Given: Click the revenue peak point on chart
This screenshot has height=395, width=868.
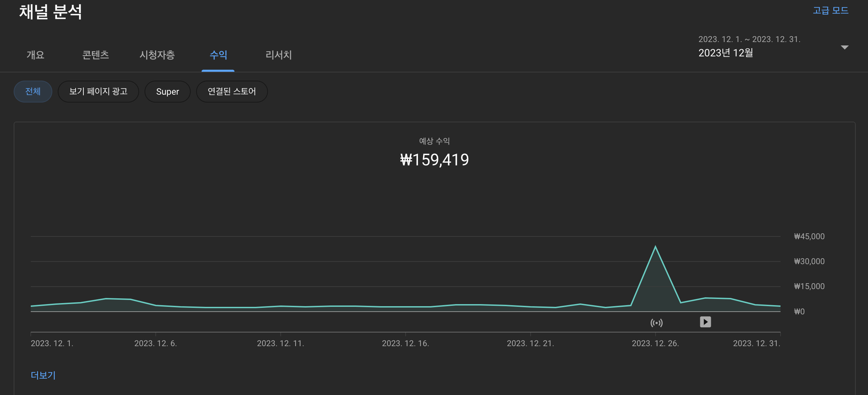Looking at the screenshot, I should point(655,246).
